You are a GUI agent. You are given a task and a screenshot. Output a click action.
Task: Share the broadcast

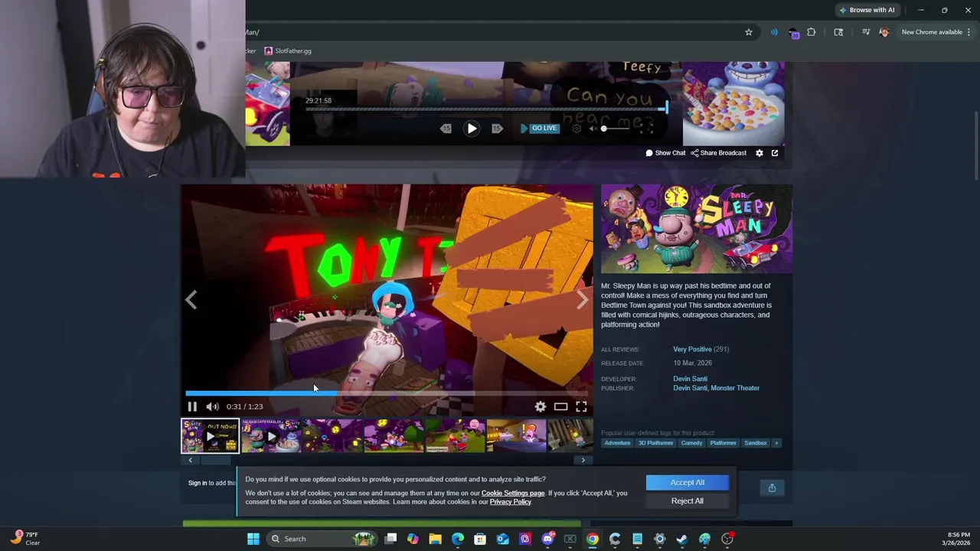tap(718, 153)
